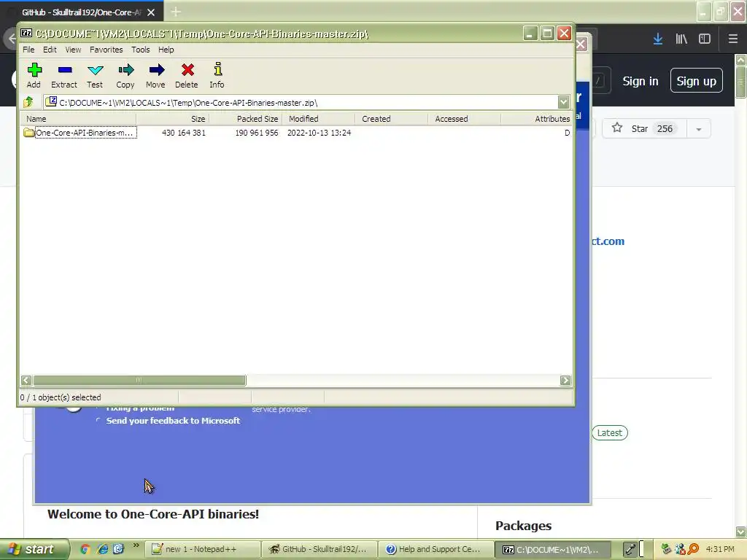This screenshot has width=747, height=560.
Task: Click the file list's right scroll arrow
Action: point(565,380)
